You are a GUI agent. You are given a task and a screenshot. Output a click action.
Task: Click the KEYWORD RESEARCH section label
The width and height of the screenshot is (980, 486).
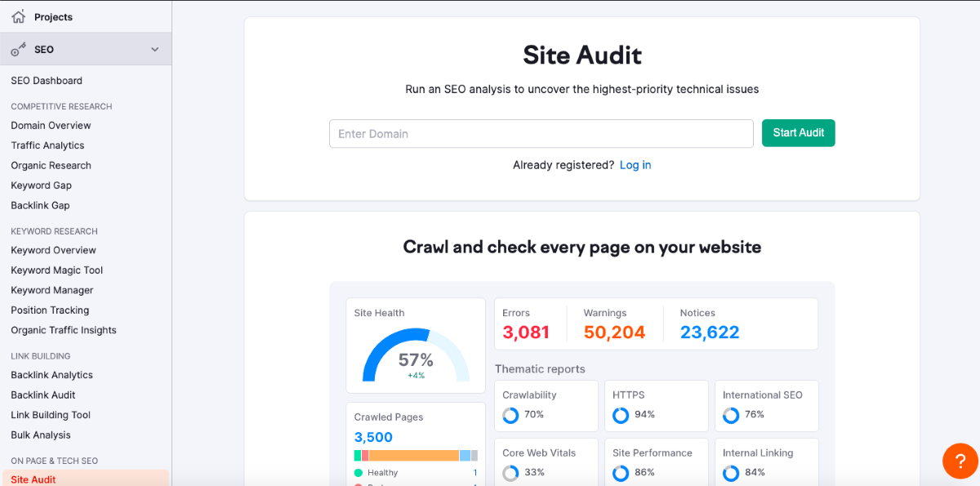(x=54, y=232)
